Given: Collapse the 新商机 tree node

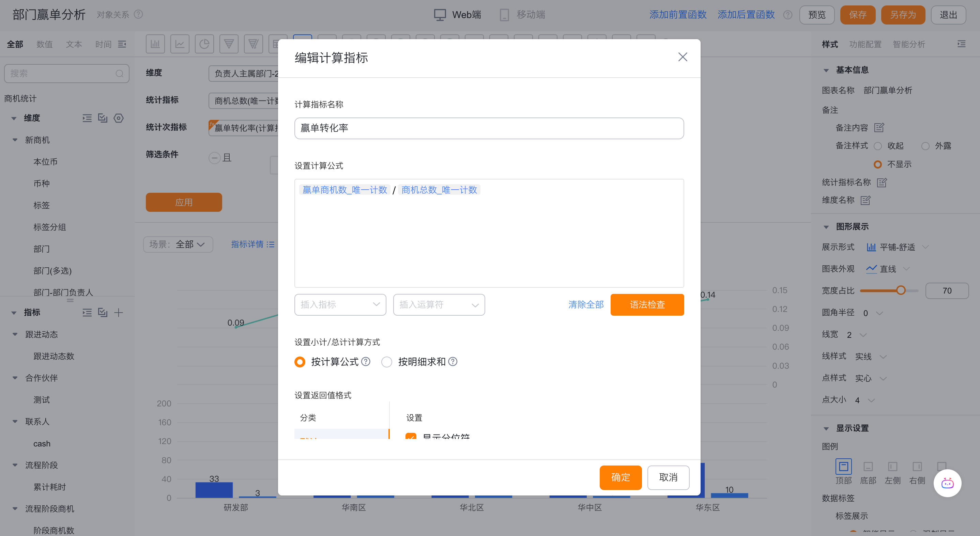Looking at the screenshot, I should tap(15, 140).
